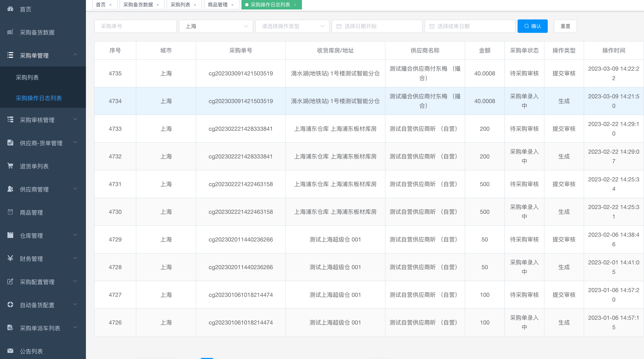Expand the 采购审核管理 menu chevron

[x=75, y=119]
